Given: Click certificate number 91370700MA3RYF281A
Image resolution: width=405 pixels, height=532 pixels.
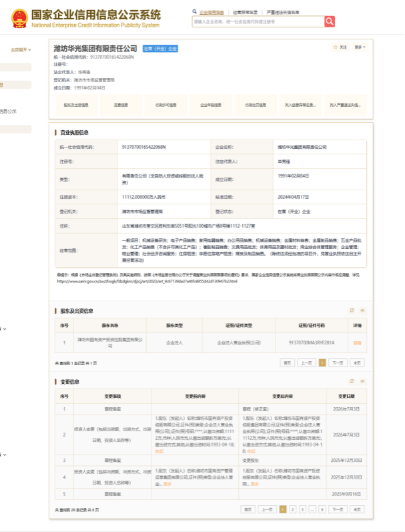Looking at the screenshot, I should [312, 343].
